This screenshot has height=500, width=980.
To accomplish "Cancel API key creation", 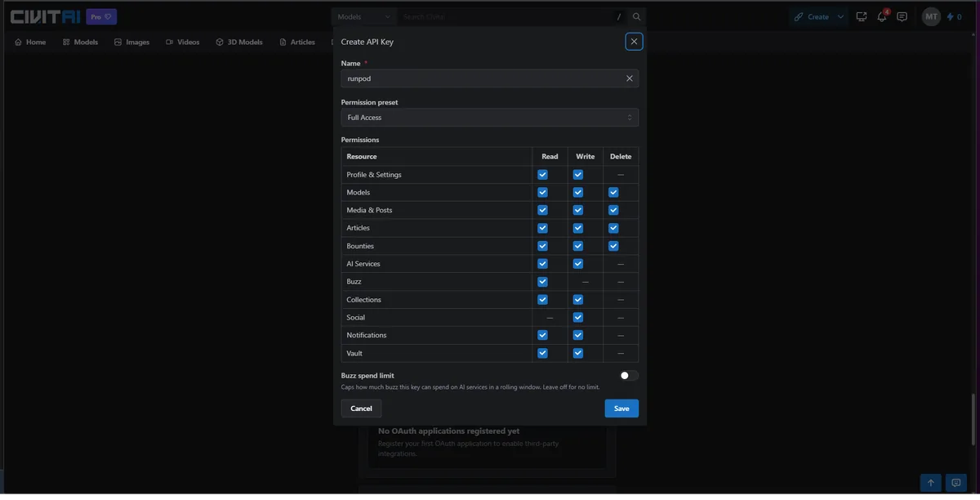I will coord(361,408).
